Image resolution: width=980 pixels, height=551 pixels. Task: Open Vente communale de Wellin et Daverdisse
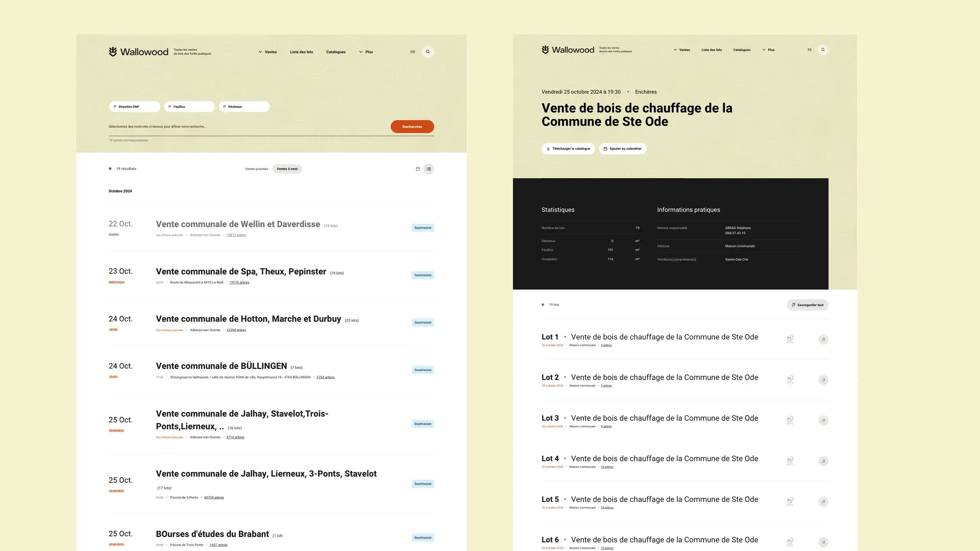pyautogui.click(x=238, y=224)
